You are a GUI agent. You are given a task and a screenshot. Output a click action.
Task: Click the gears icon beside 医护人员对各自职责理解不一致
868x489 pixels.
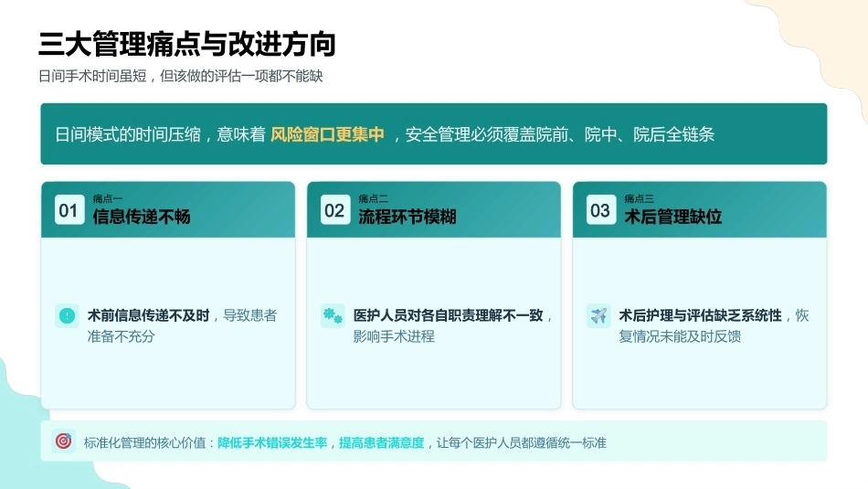(333, 315)
